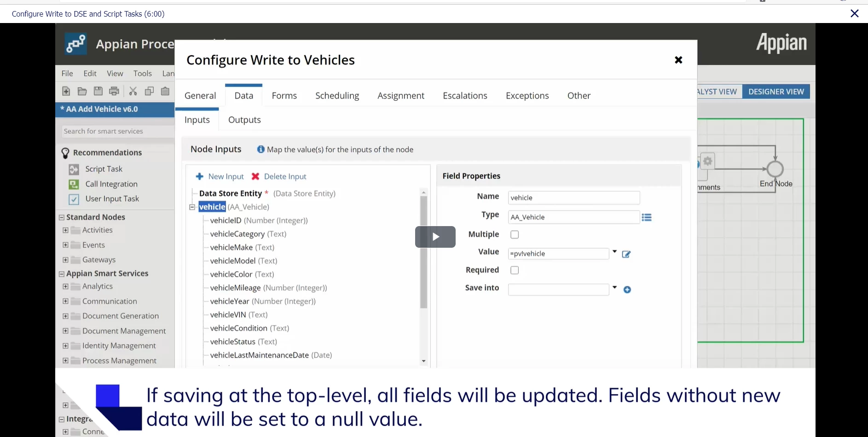
Task: Click the End Node circle on canvas
Action: 775,169
